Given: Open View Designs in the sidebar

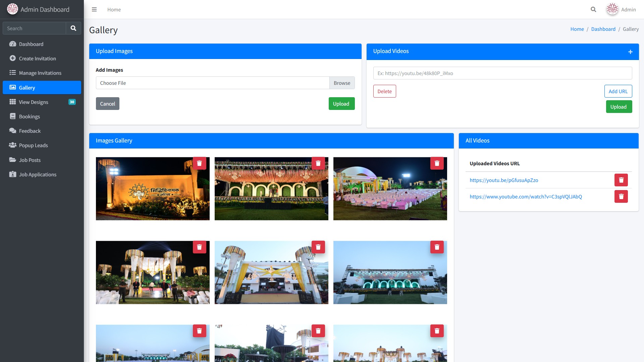Looking at the screenshot, I should coord(42,102).
